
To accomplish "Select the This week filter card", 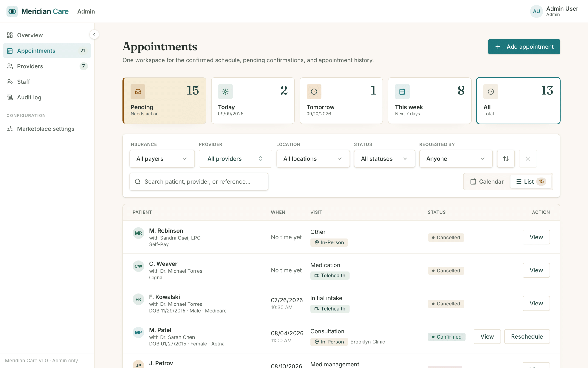I will 430,101.
